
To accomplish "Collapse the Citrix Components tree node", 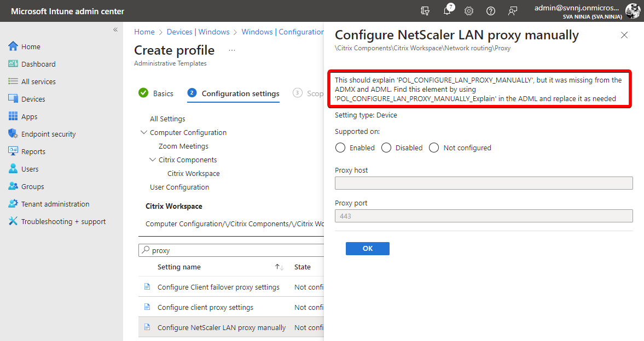I will click(x=152, y=160).
